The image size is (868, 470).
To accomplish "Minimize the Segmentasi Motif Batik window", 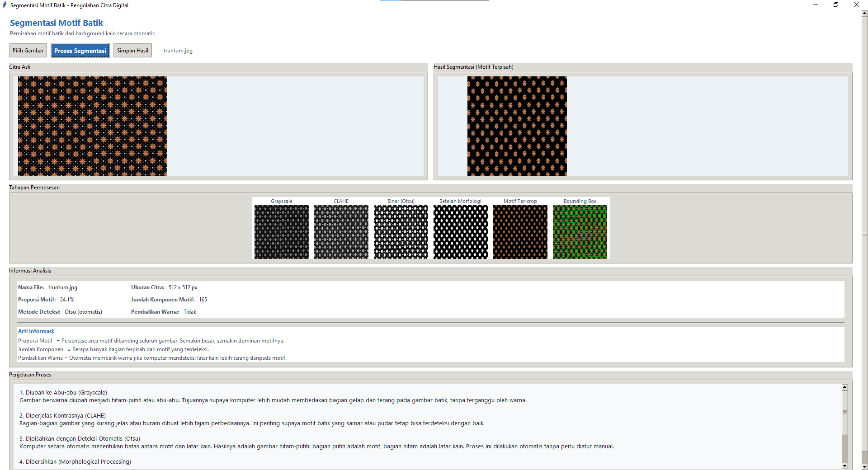I will click(x=816, y=5).
